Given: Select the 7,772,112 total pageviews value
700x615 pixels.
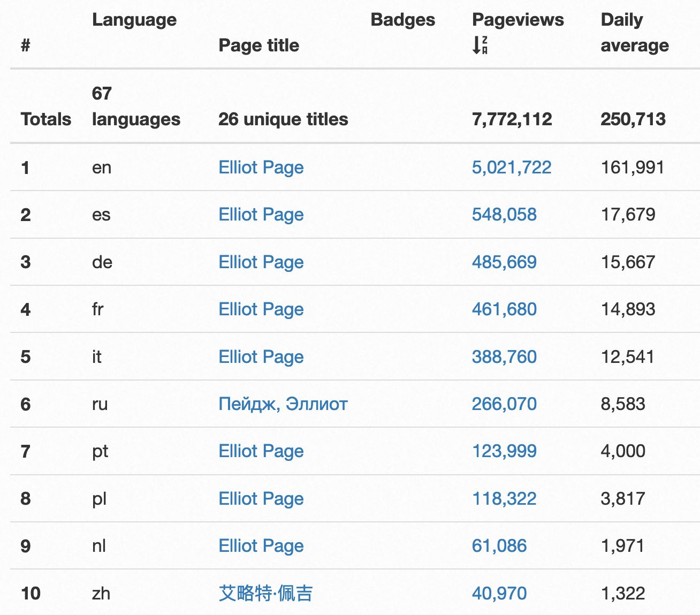Looking at the screenshot, I should coord(512,119).
